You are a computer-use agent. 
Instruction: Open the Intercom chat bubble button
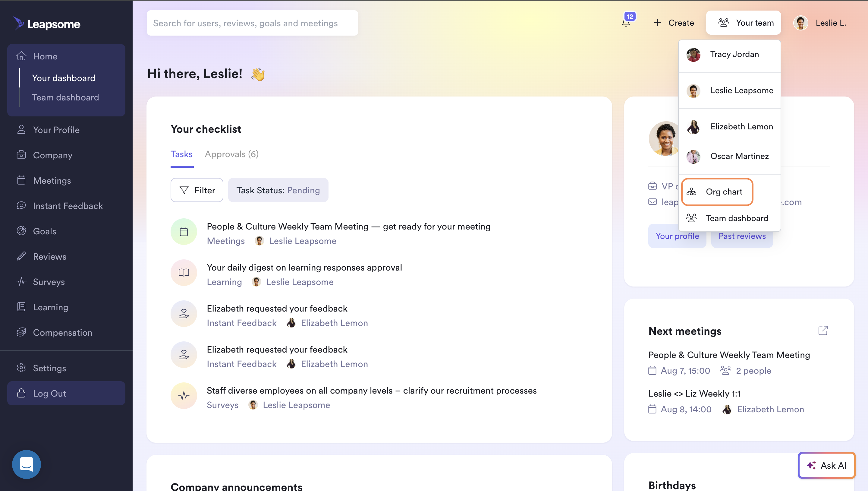(26, 464)
